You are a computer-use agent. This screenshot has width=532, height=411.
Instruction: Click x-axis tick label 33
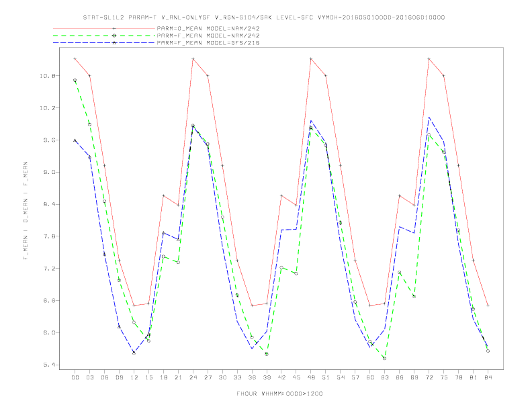237,377
